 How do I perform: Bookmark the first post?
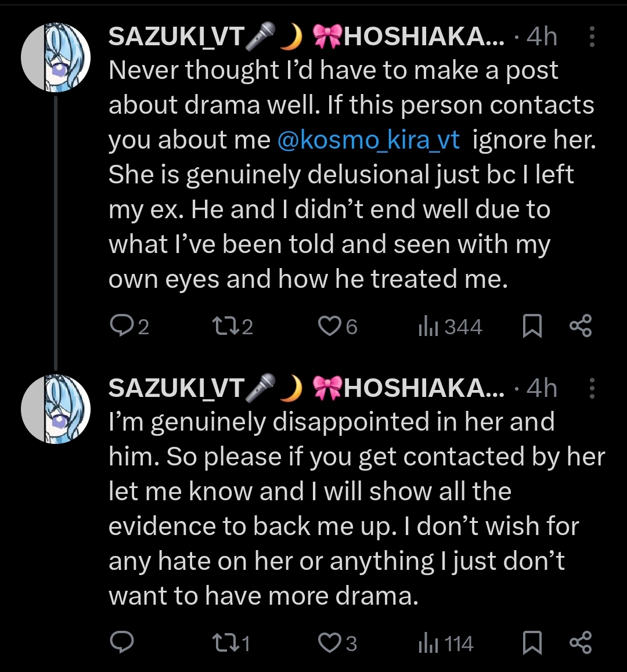532,327
